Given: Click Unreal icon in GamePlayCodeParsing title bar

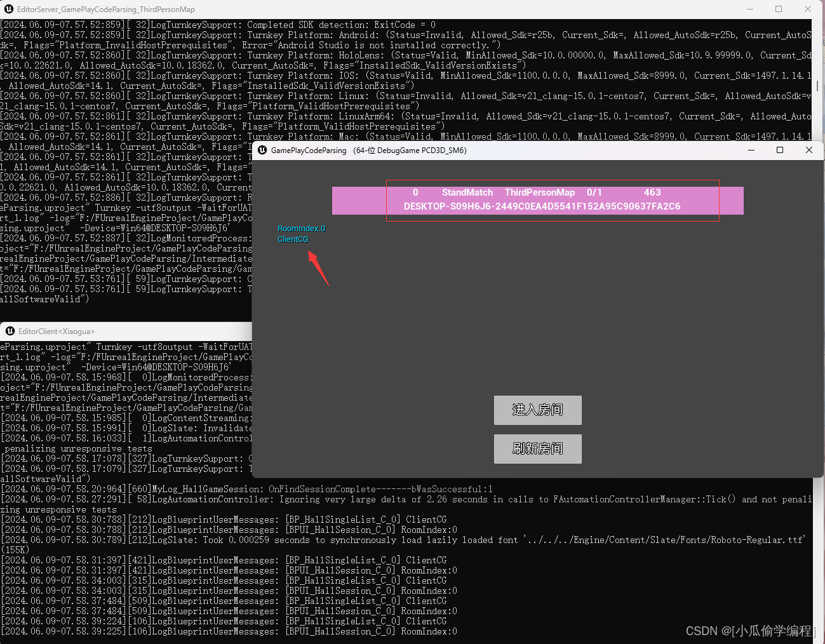Looking at the screenshot, I should 262,151.
